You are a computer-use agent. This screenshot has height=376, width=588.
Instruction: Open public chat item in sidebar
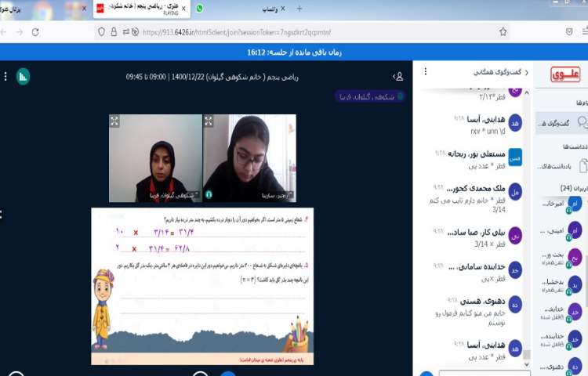pos(561,123)
